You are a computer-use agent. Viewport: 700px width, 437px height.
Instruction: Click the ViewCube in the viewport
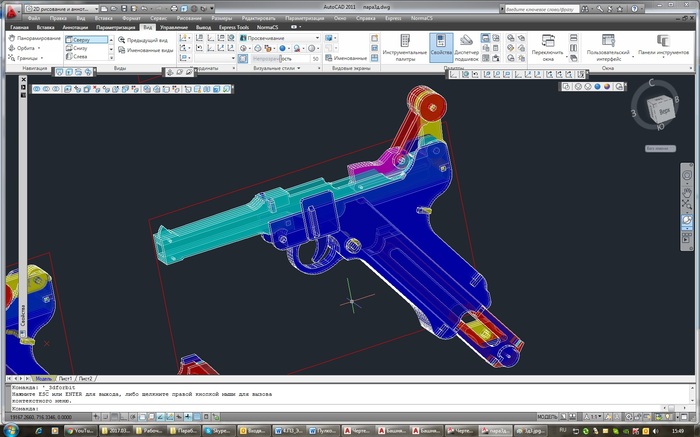point(664,109)
